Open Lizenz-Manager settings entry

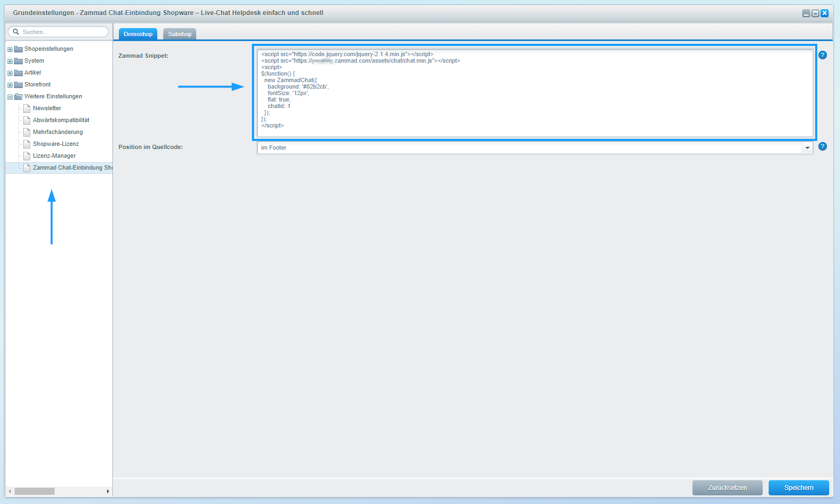pyautogui.click(x=54, y=156)
